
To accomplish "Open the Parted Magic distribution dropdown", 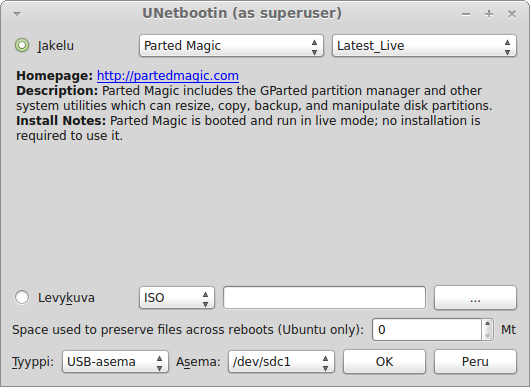I will (231, 46).
